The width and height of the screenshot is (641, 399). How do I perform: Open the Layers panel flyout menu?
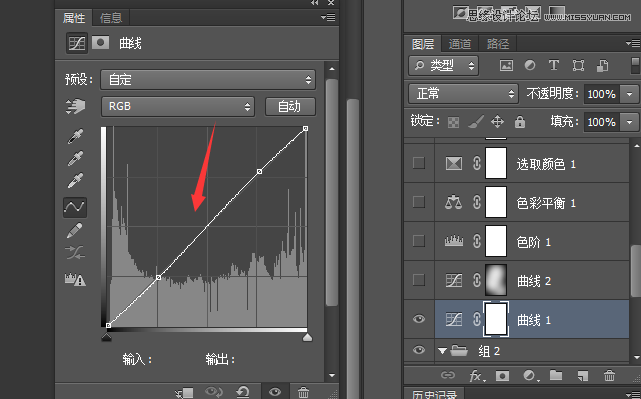pos(633,43)
